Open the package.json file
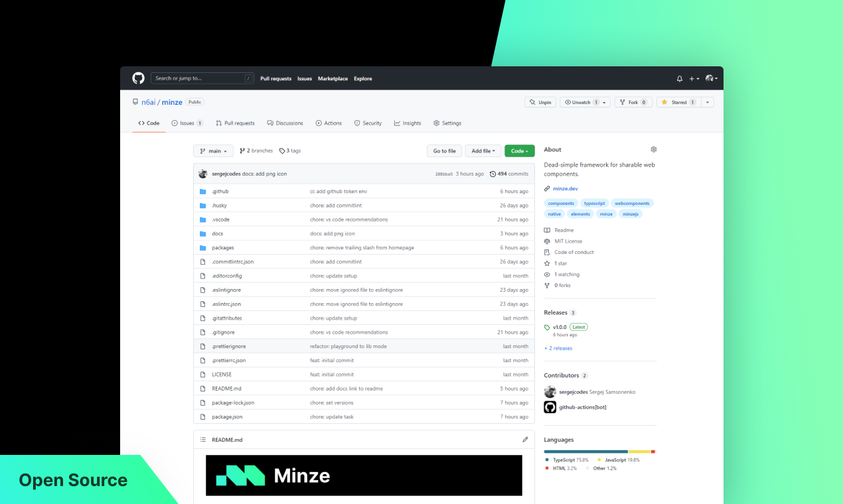 [227, 417]
